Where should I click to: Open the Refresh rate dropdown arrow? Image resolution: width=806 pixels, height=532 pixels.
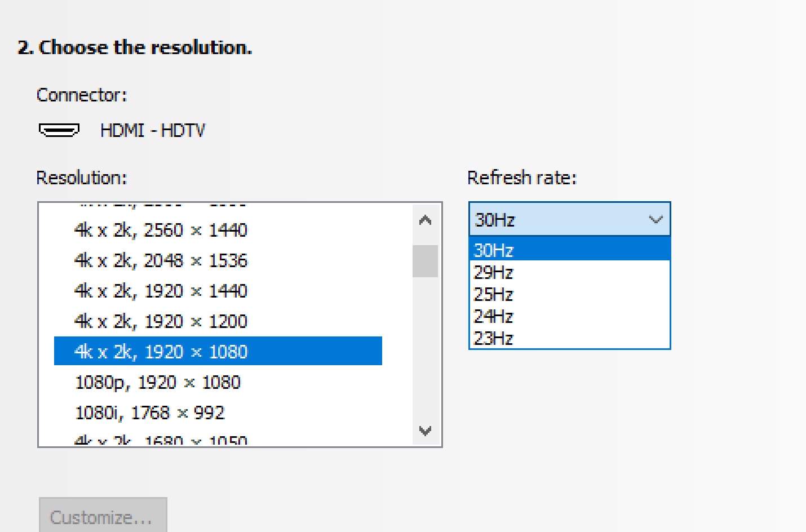656,219
